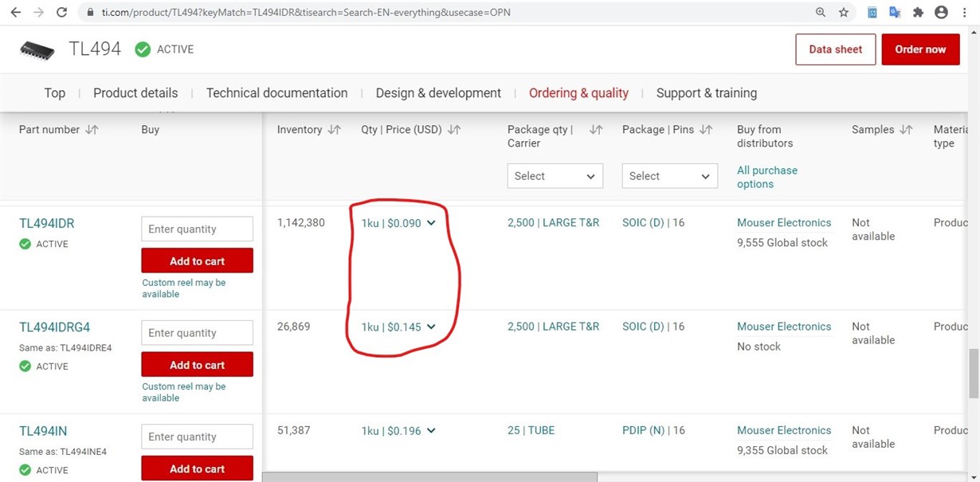Viewport: 980px width, 482px height.
Task: Click Custom reel link under TL494IDRG4
Action: click(x=184, y=392)
